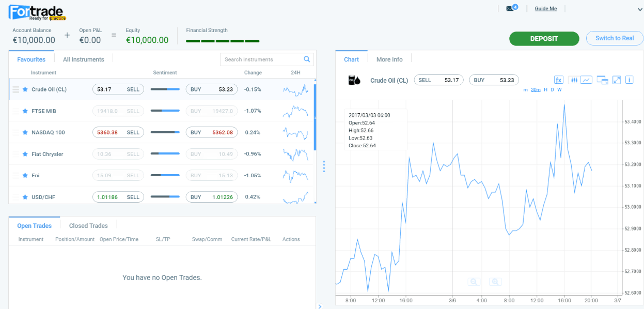Unfavourite Crude Oil (CL) star
The image size is (644, 309).
point(25,89)
